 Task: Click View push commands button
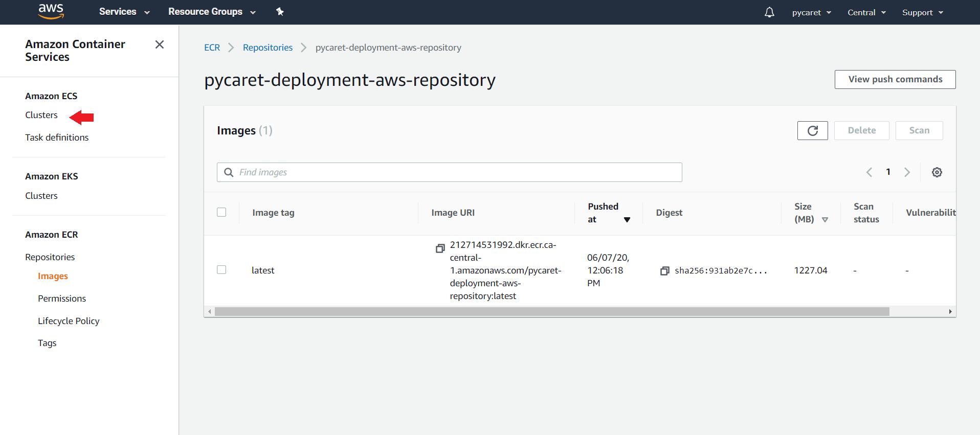pos(895,79)
